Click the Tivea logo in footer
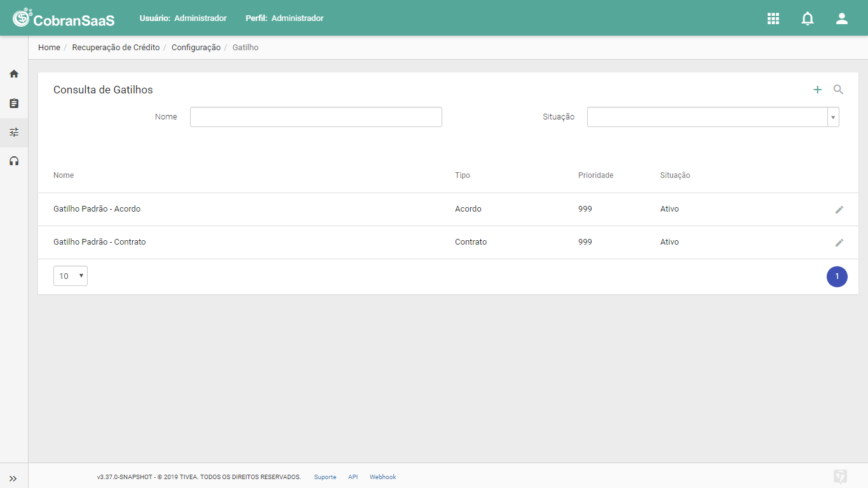 [841, 477]
